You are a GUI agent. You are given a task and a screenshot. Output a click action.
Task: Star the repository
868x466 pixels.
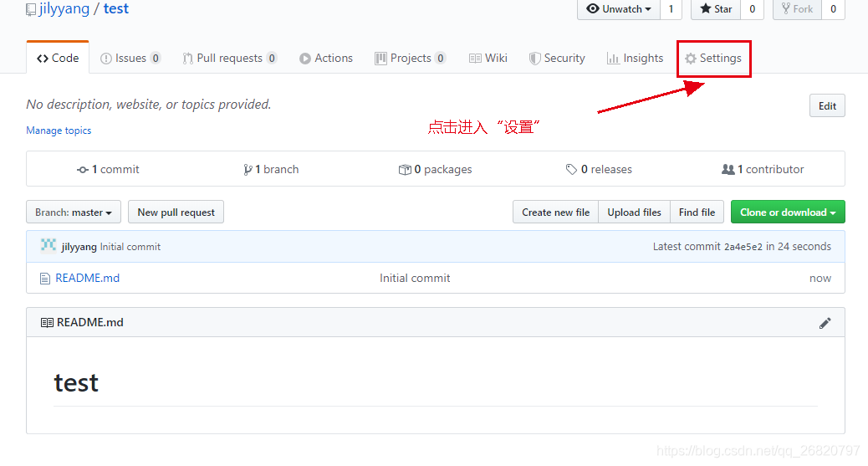716,9
